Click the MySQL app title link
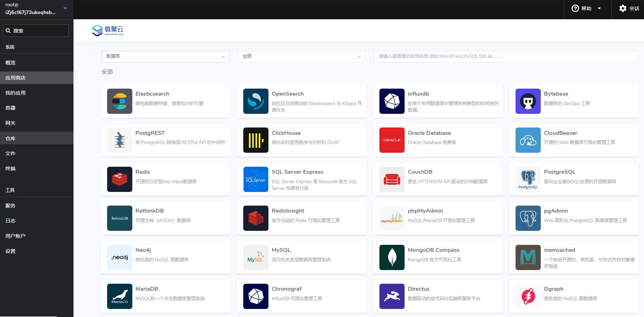The height and width of the screenshot is (317, 644). (x=281, y=250)
